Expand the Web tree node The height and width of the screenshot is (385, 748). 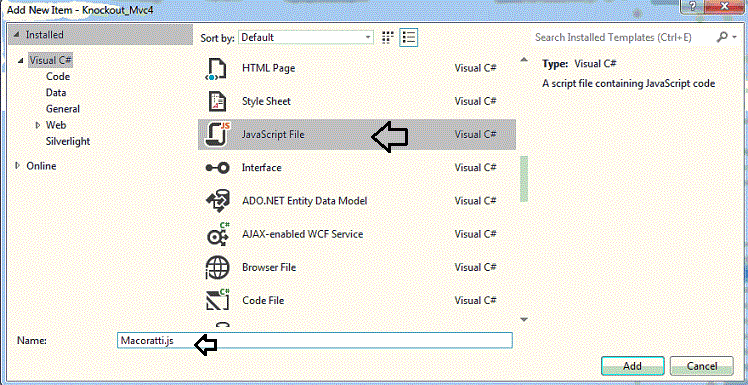(38, 125)
